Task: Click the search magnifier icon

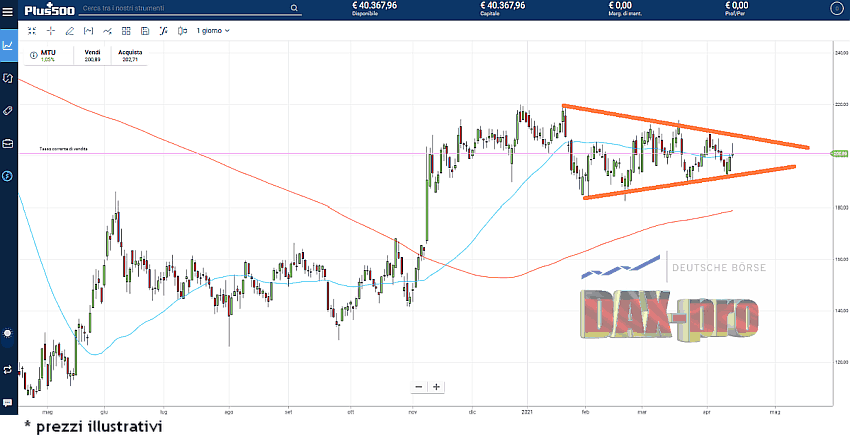Action: pos(294,8)
